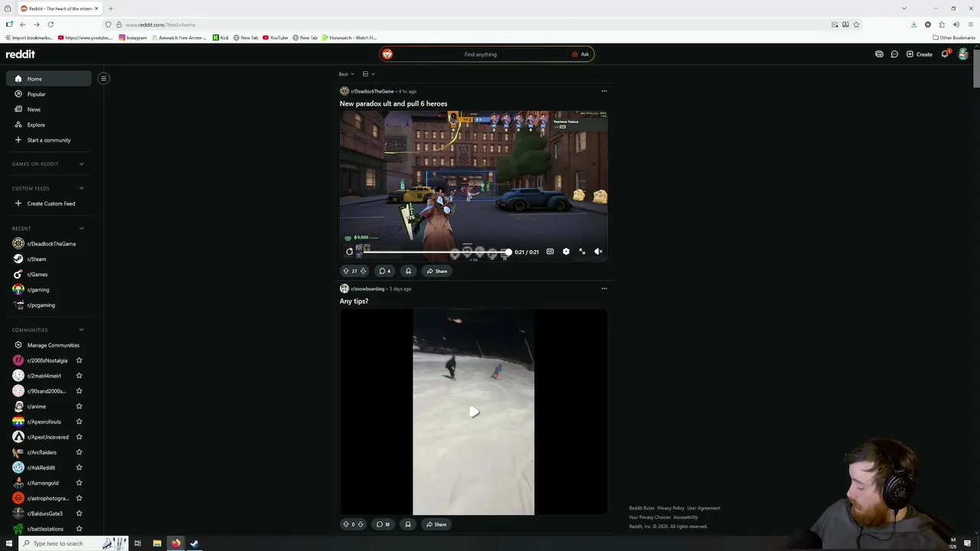Click the r/DeadlockTheGame community link on the post
Viewport: 980px width, 551px height.
point(372,91)
